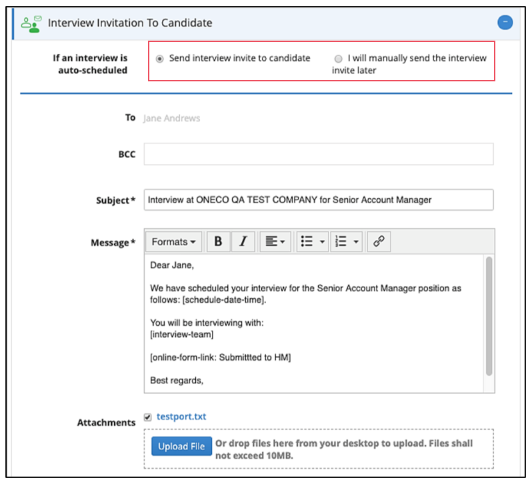The width and height of the screenshot is (532, 480).
Task: Apply the numbered list format
Action: click(341, 242)
